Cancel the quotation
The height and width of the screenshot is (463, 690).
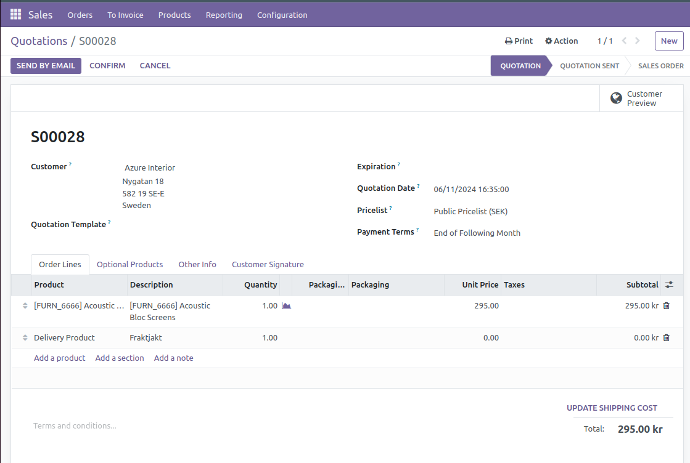154,66
